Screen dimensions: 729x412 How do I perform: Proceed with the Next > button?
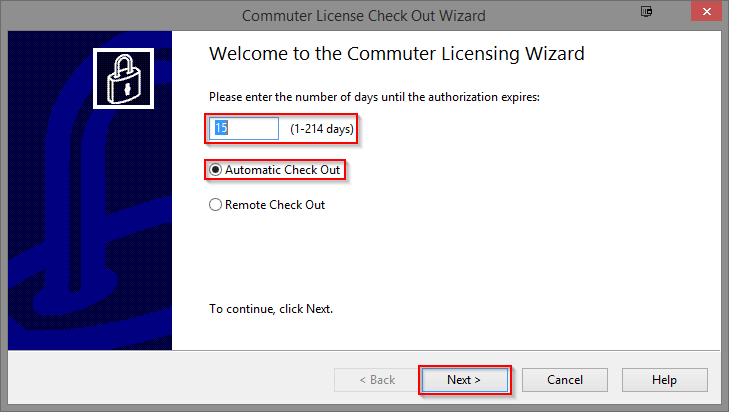(x=464, y=380)
